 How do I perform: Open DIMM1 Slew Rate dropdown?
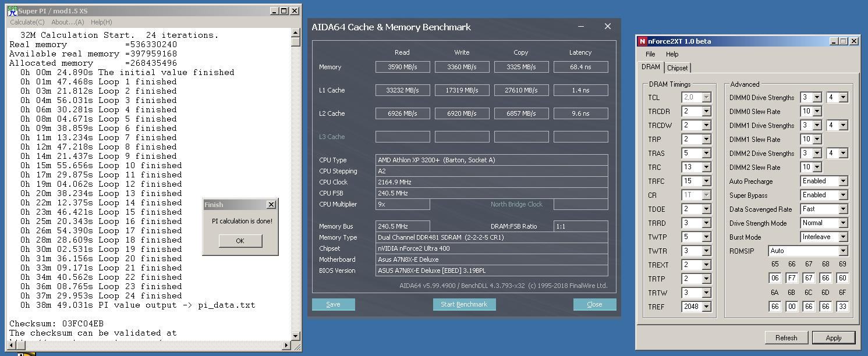tap(817, 140)
